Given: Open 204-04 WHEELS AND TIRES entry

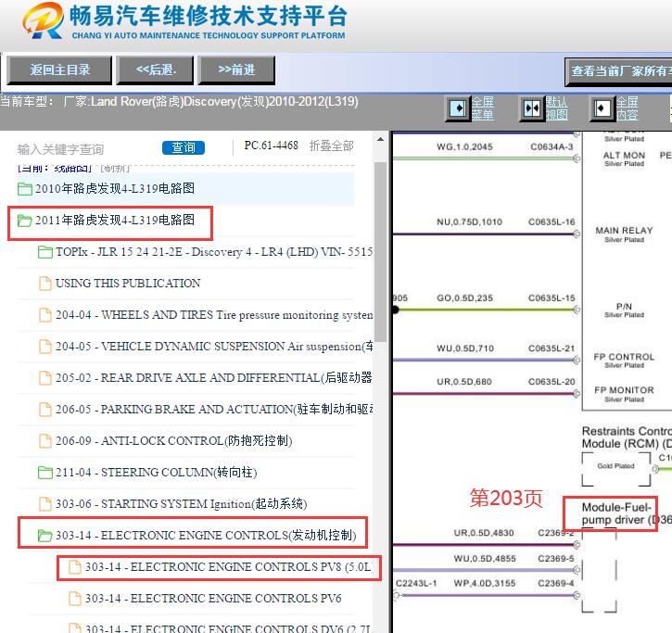Looking at the screenshot, I should [214, 315].
